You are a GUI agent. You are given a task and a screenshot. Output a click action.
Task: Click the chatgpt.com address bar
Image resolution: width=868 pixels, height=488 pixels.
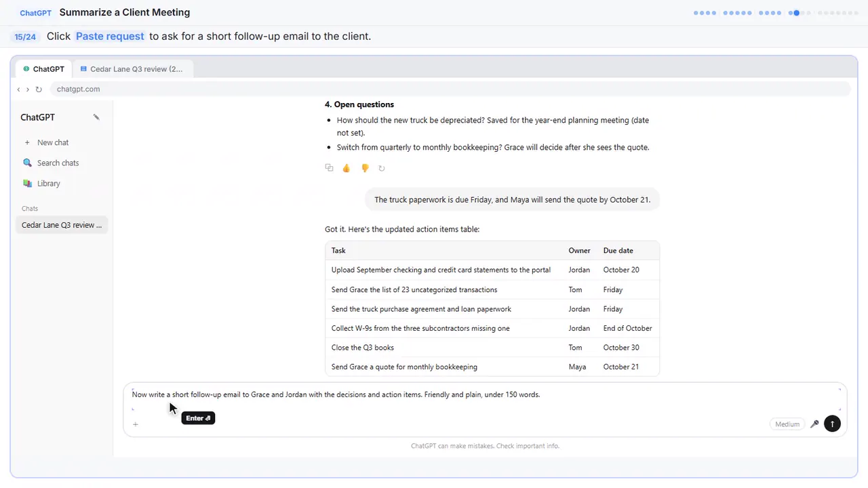pos(450,89)
